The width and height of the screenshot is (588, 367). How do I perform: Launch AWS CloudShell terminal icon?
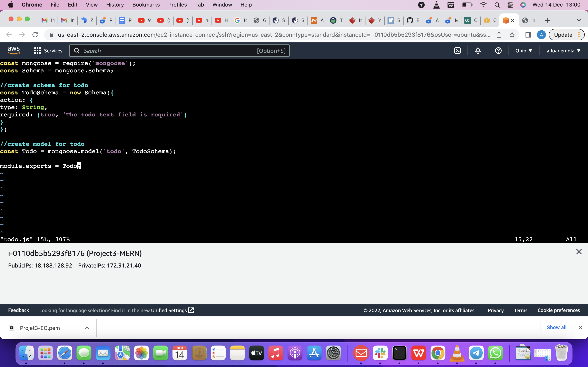tap(458, 51)
